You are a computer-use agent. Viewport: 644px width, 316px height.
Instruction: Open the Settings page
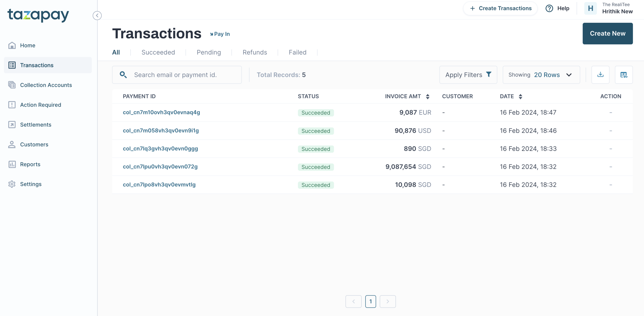pyautogui.click(x=31, y=184)
